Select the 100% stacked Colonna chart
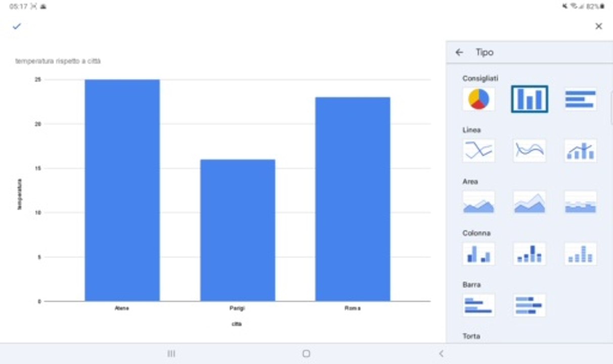Screen dimensions: 613x364 click(x=581, y=254)
